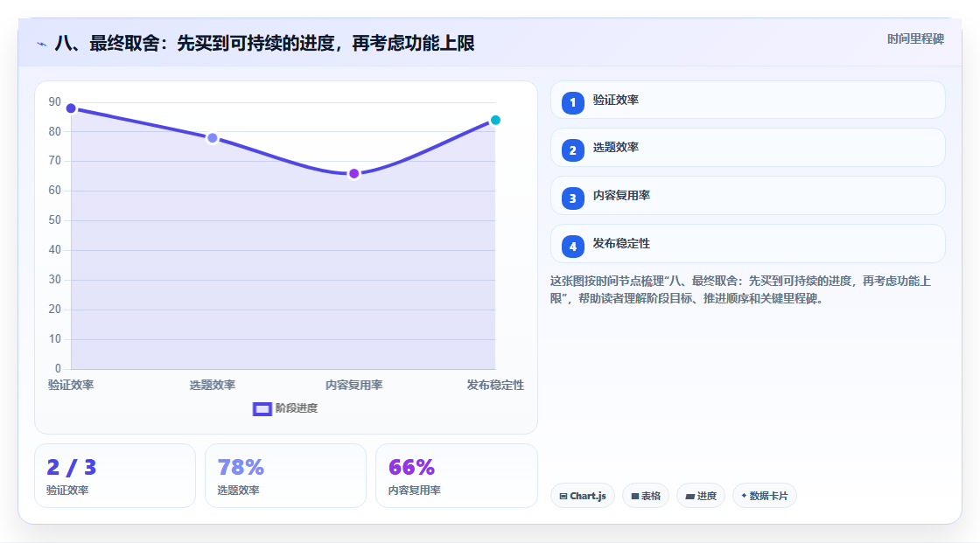The height and width of the screenshot is (543, 980).
Task: Select the purple 内容复用率 data point
Action: point(353,174)
